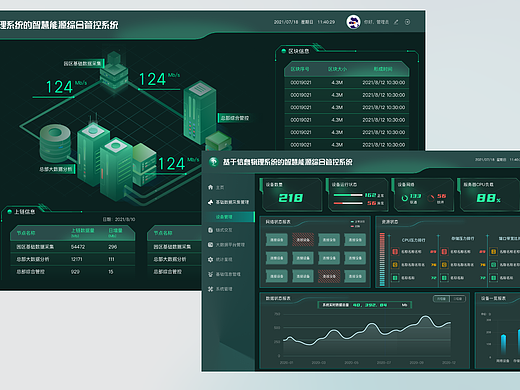The width and height of the screenshot is (520, 390).
Task: Click the round user avatar in back window
Action: click(353, 22)
